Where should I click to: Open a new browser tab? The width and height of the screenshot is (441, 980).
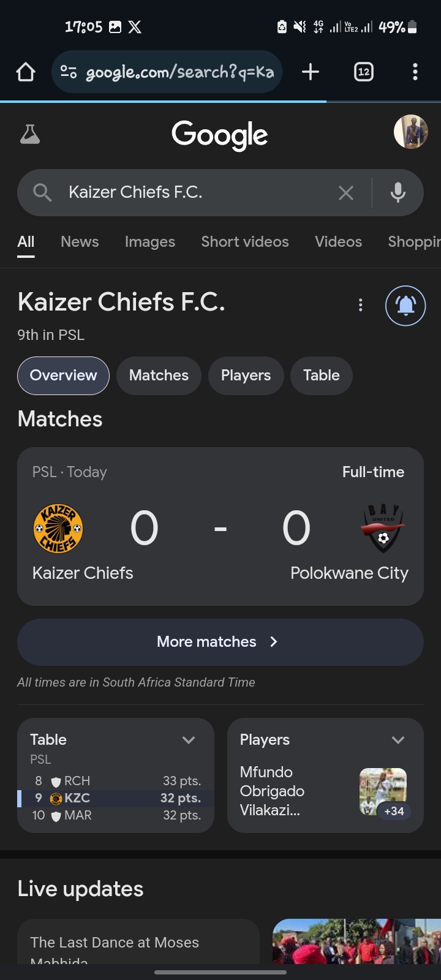[311, 72]
